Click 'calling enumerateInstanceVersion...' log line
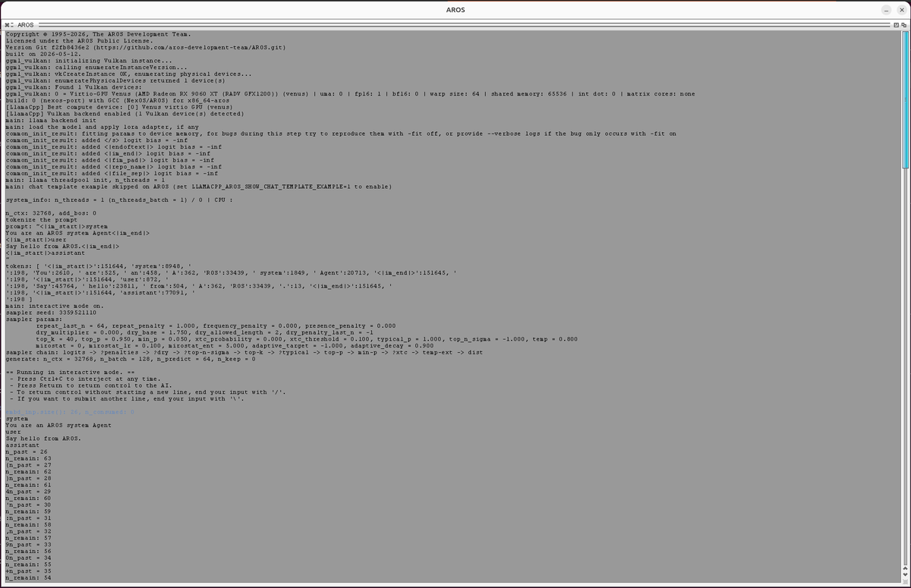911x588 pixels. [96, 67]
